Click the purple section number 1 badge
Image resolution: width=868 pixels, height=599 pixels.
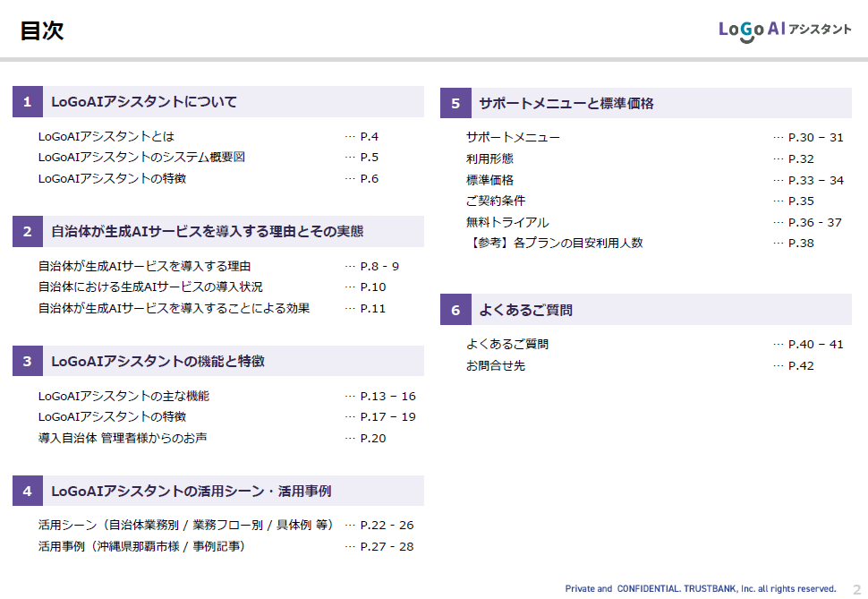28,101
